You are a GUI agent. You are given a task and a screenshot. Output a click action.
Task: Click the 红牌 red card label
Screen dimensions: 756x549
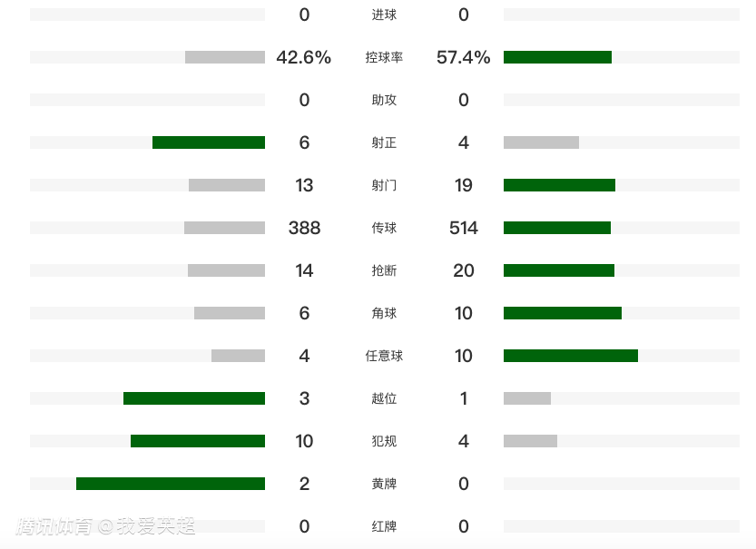point(384,526)
